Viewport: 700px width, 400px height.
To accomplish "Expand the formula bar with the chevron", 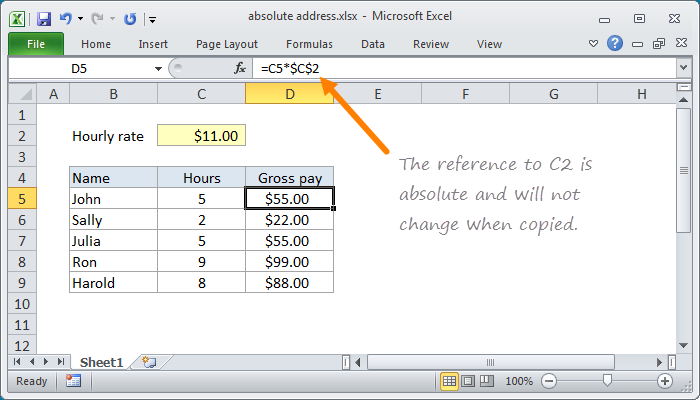I will pyautogui.click(x=683, y=68).
